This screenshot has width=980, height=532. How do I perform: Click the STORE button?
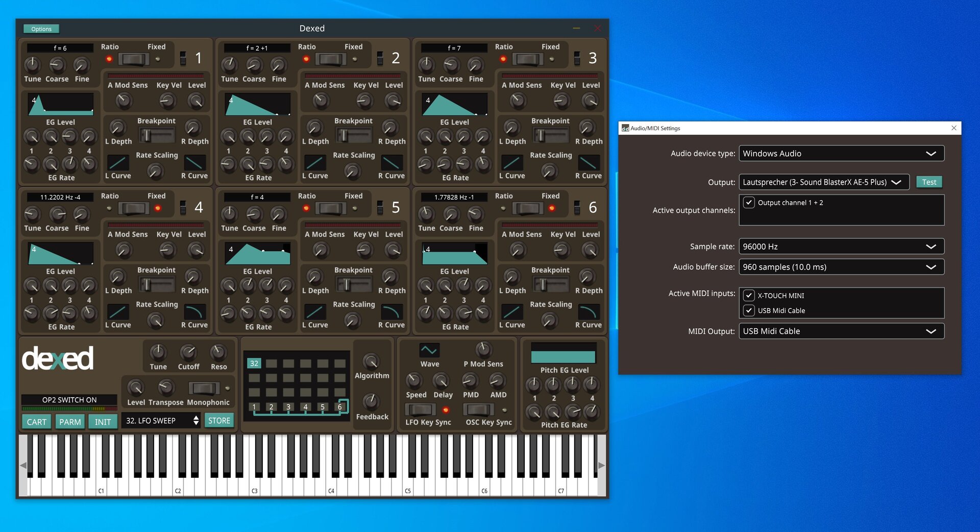[x=219, y=421]
